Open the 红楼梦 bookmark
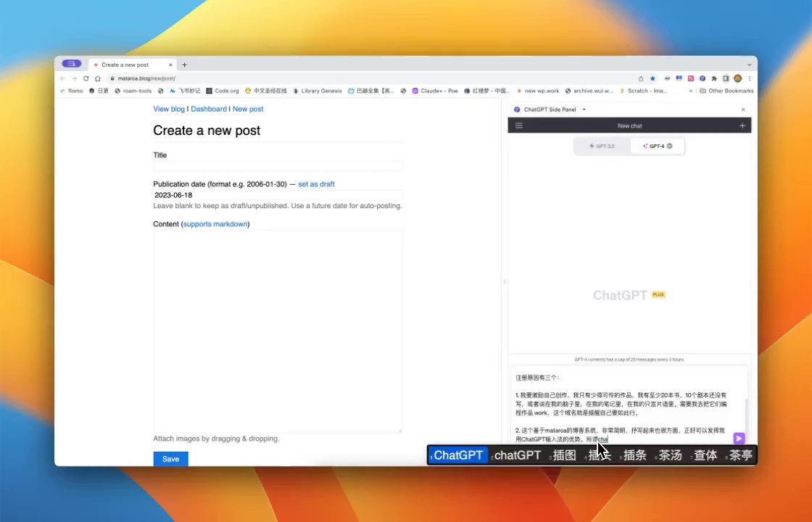This screenshot has width=812, height=522. pos(486,91)
